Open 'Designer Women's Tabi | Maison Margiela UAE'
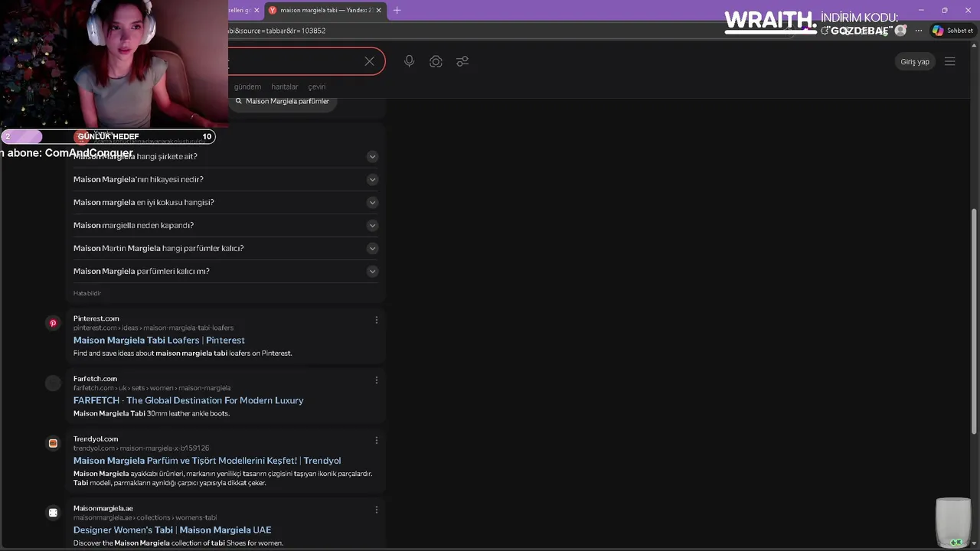This screenshot has height=551, width=980. pyautogui.click(x=172, y=530)
